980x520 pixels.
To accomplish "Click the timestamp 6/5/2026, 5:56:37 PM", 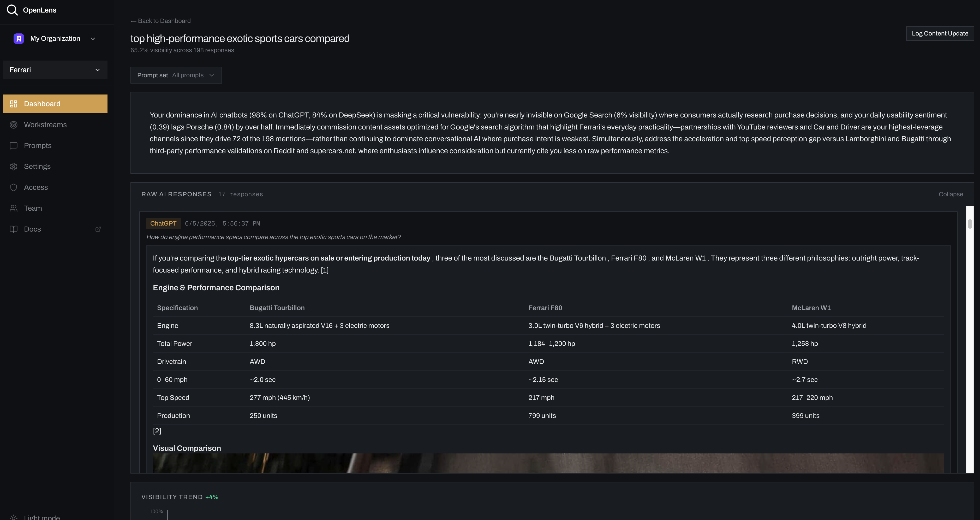I will [223, 223].
